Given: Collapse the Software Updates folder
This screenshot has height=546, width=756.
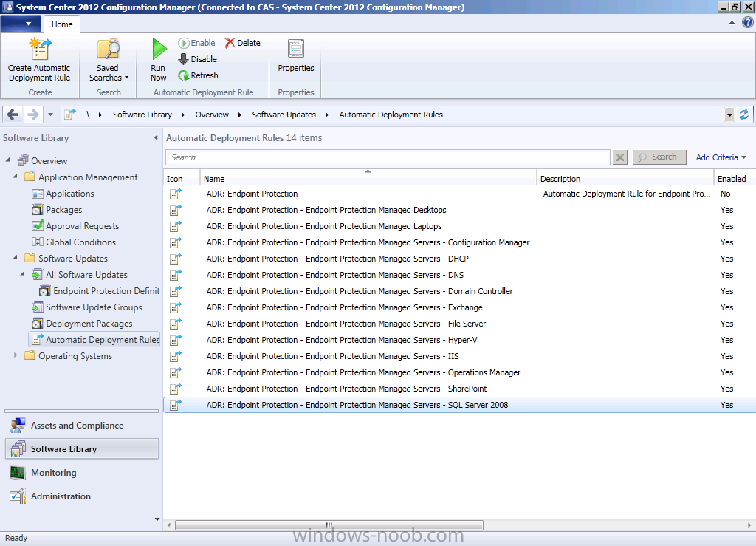Looking at the screenshot, I should coord(15,258).
